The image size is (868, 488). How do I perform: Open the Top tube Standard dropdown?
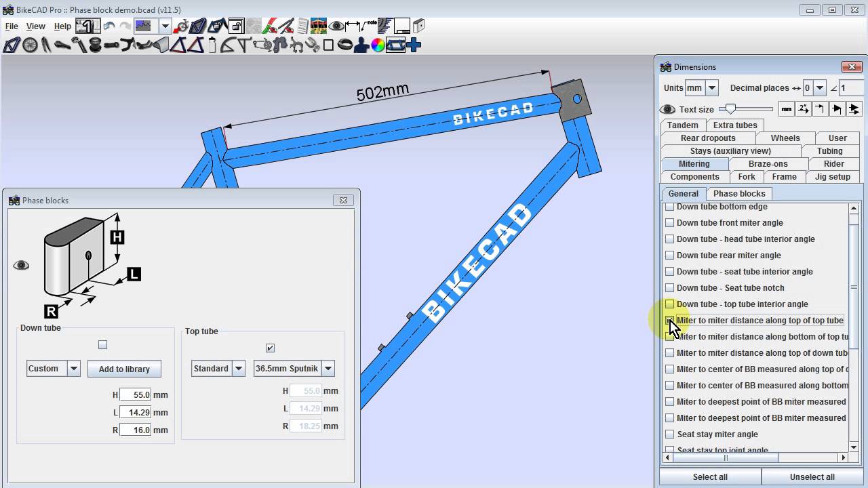click(x=239, y=369)
